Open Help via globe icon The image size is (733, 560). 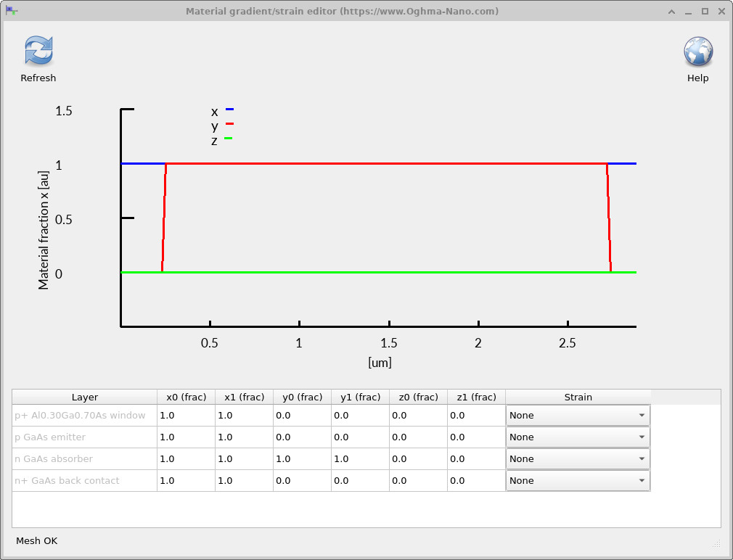point(698,52)
